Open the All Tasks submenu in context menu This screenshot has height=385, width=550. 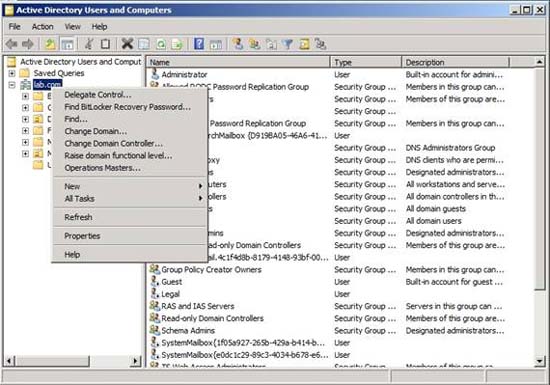(129, 198)
